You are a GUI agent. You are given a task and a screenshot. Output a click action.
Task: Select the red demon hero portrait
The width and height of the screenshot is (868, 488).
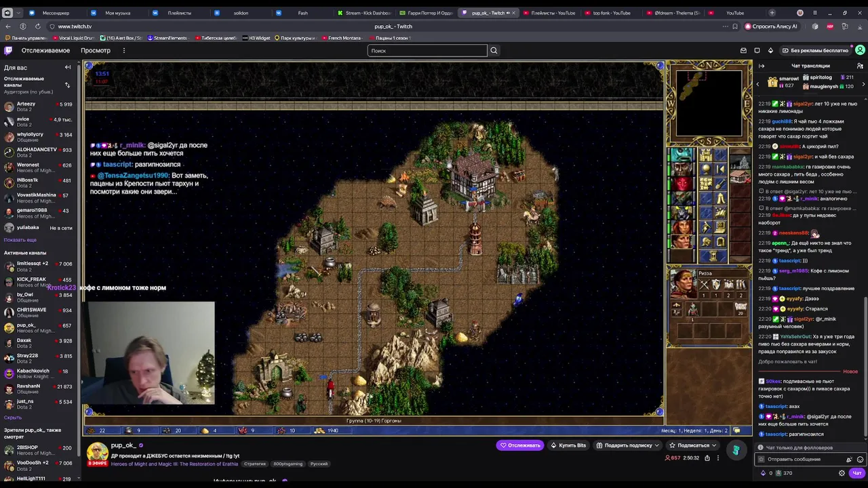[x=682, y=184]
